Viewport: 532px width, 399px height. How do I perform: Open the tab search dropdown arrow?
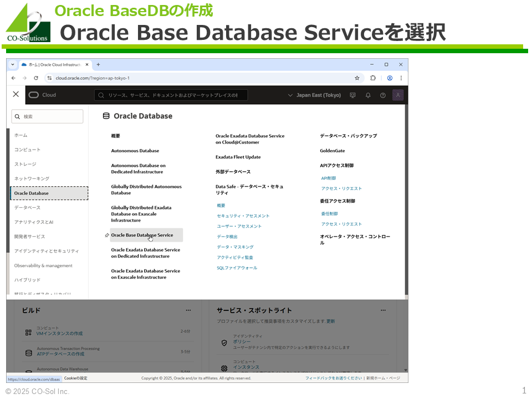pos(13,64)
